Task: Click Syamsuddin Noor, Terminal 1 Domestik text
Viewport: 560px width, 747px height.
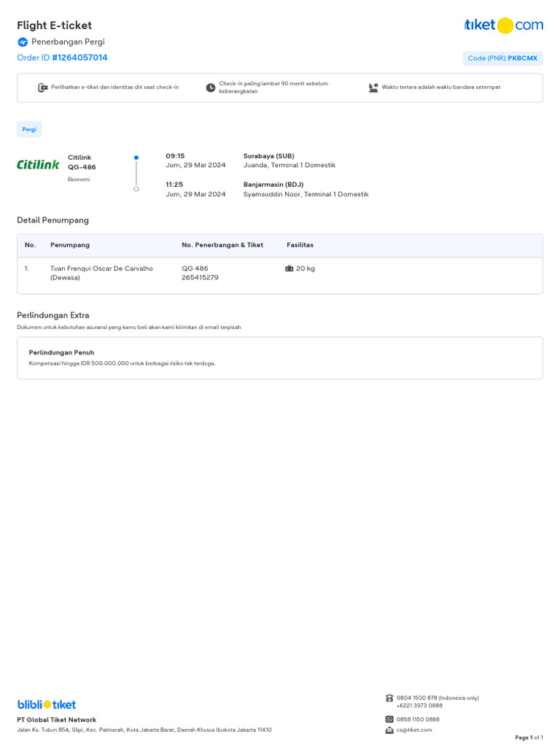Action: pyautogui.click(x=306, y=194)
